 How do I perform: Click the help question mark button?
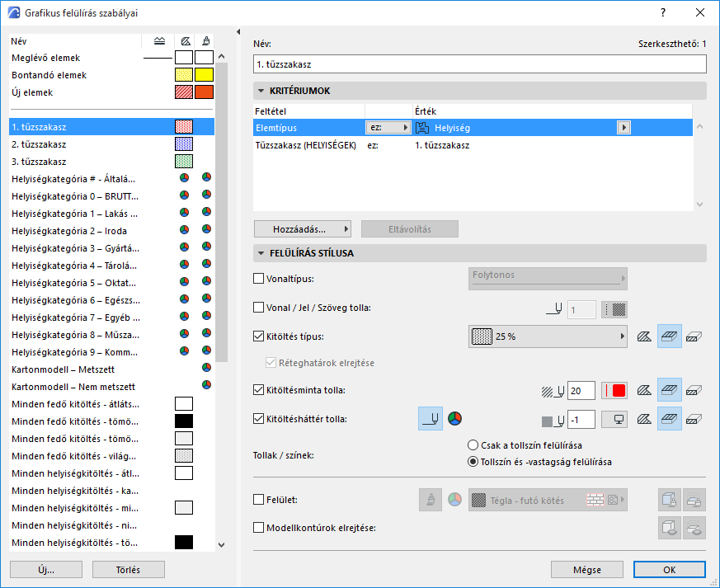click(663, 13)
